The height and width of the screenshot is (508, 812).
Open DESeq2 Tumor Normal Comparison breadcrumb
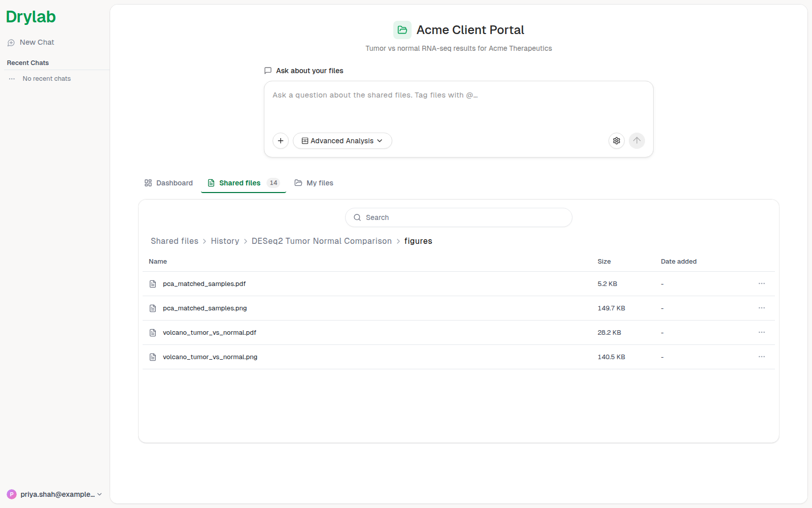pyautogui.click(x=322, y=241)
